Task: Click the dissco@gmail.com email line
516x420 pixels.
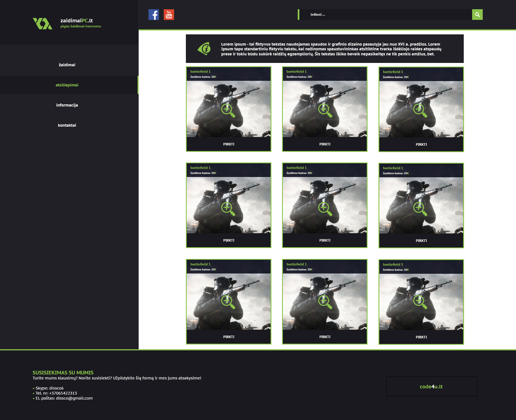Action: click(x=63, y=398)
